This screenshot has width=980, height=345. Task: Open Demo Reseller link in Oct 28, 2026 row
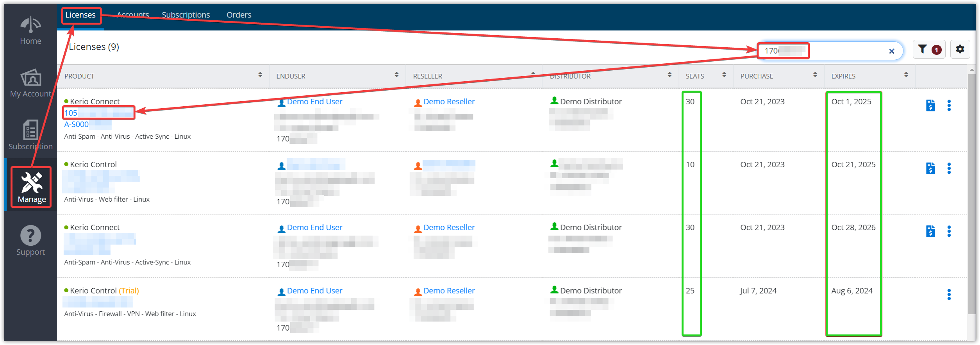[449, 227]
